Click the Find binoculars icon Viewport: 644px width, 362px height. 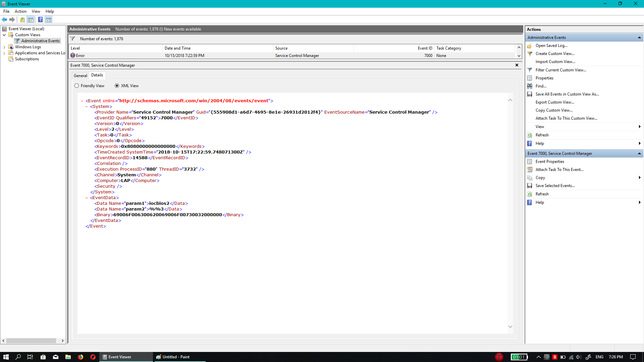coord(530,86)
